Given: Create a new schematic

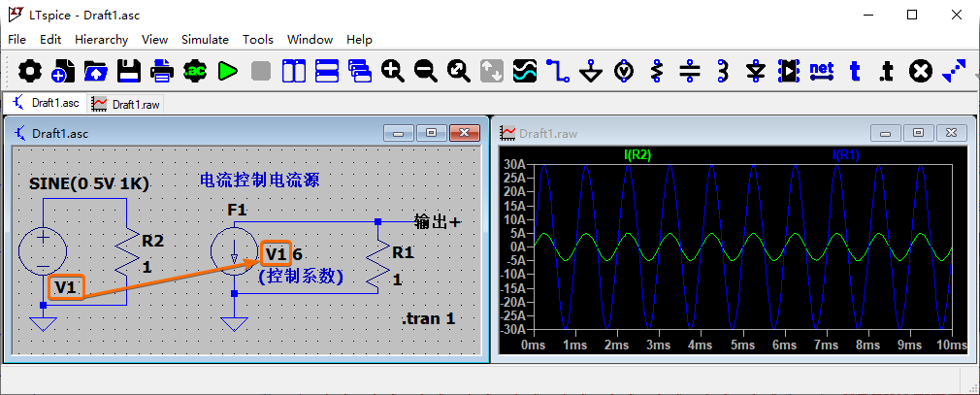Looking at the screenshot, I should [x=63, y=71].
